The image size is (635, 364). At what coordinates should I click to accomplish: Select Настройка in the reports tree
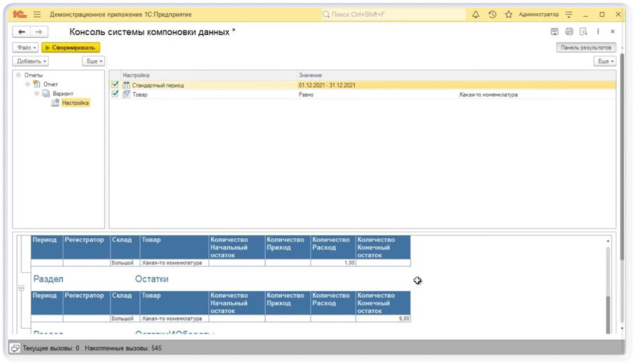pos(75,103)
